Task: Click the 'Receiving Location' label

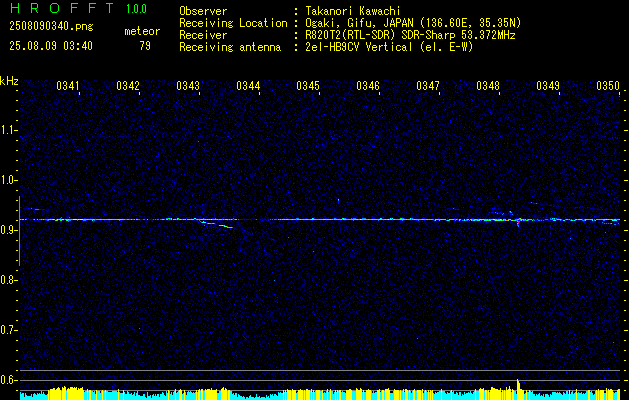Action: pos(233,23)
